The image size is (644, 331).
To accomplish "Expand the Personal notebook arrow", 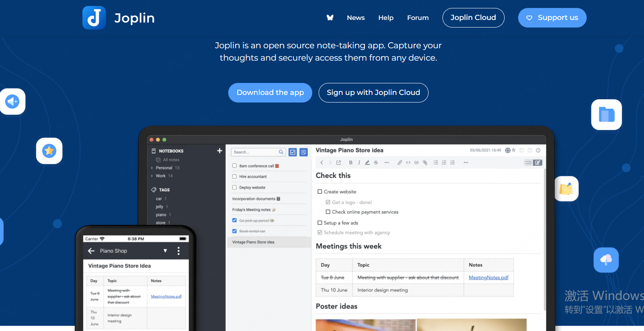I will pyautogui.click(x=152, y=168).
